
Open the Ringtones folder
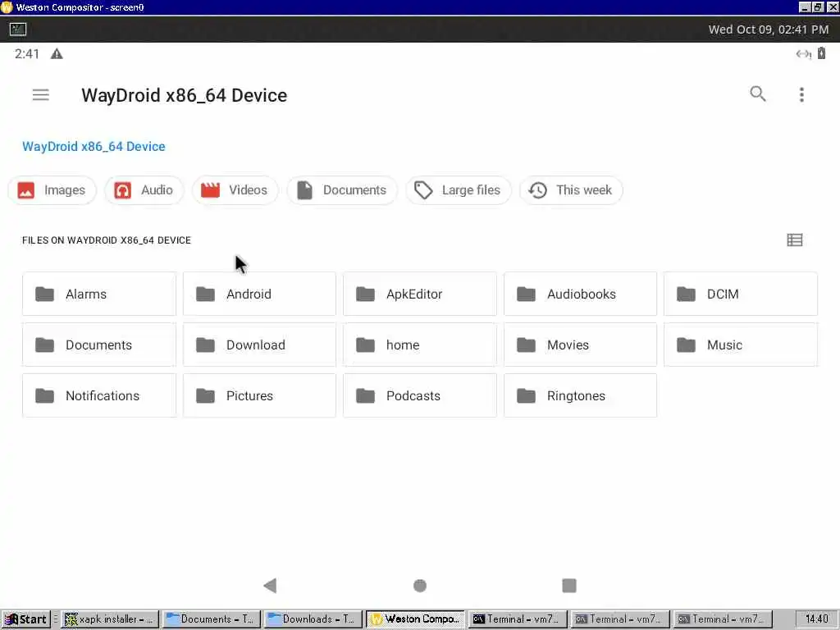pyautogui.click(x=580, y=395)
